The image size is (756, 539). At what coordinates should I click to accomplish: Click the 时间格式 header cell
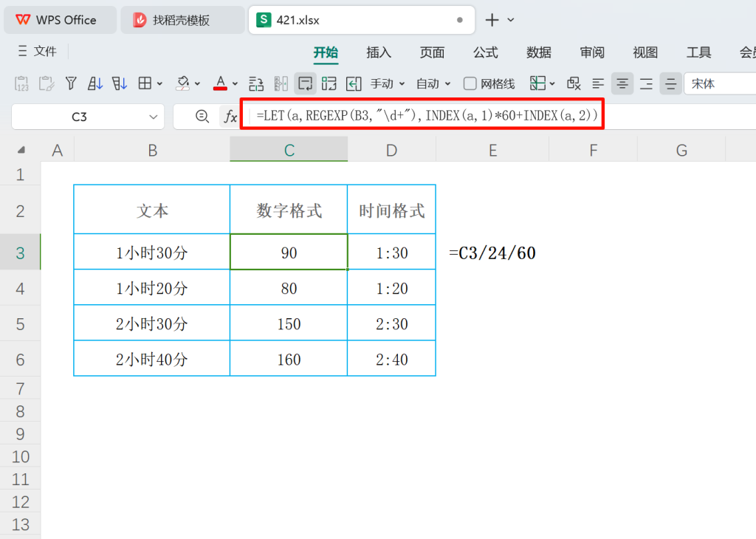[x=391, y=210]
